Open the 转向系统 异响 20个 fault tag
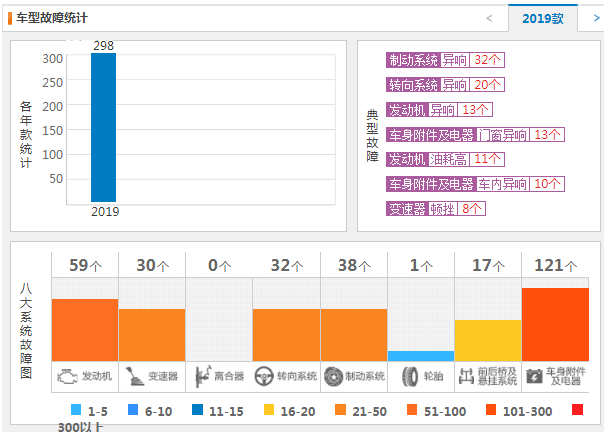Screen dimensions: 604x432 point(445,85)
